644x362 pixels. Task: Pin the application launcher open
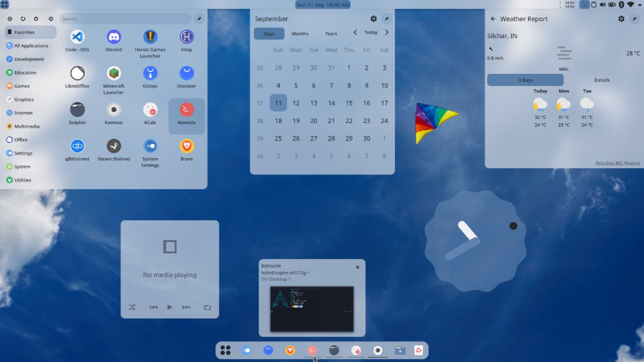click(x=199, y=19)
